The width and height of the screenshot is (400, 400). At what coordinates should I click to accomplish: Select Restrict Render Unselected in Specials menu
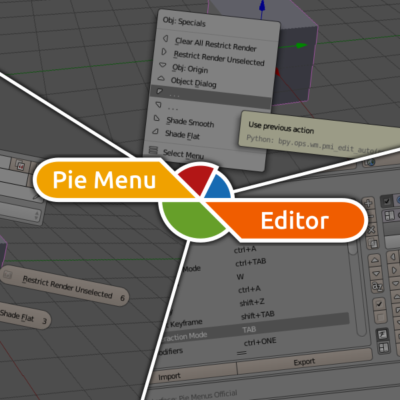click(219, 58)
